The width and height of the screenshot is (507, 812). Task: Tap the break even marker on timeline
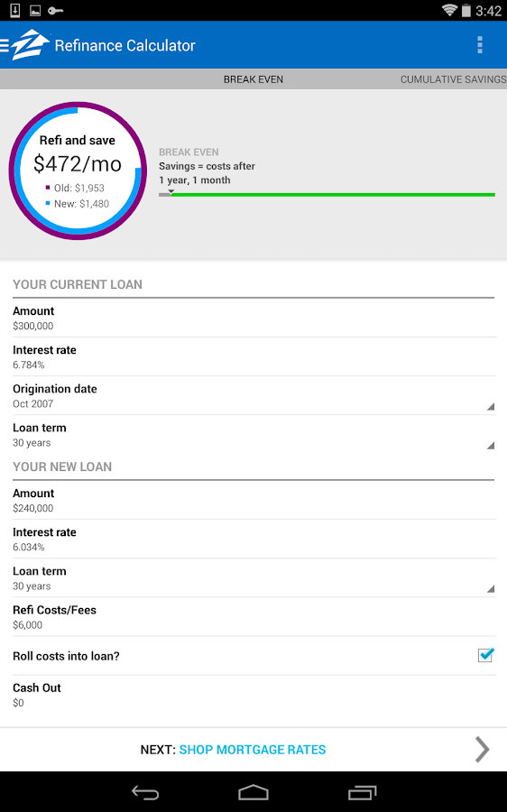point(171,191)
